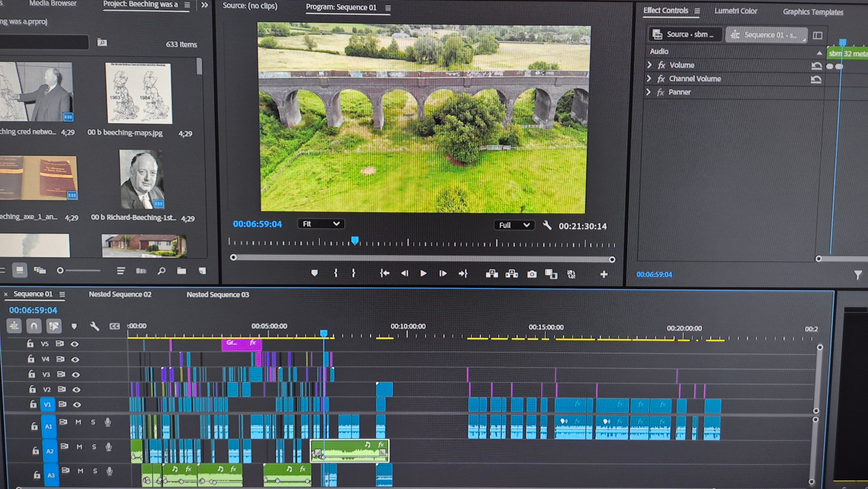This screenshot has height=489, width=868.
Task: Toggle V3 track output eye
Action: 76,374
